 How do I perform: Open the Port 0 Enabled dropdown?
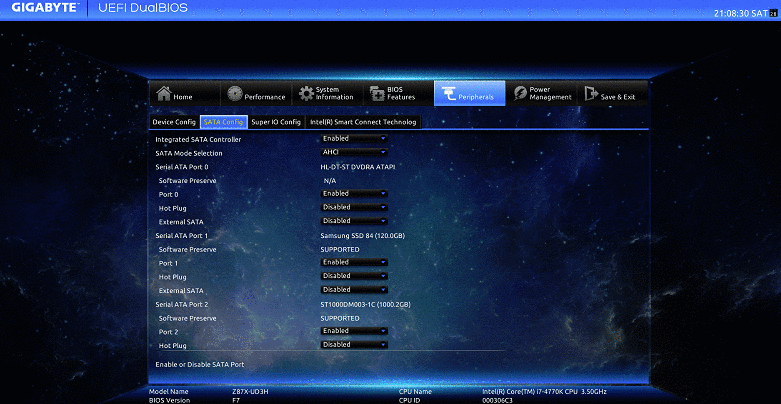tap(354, 194)
